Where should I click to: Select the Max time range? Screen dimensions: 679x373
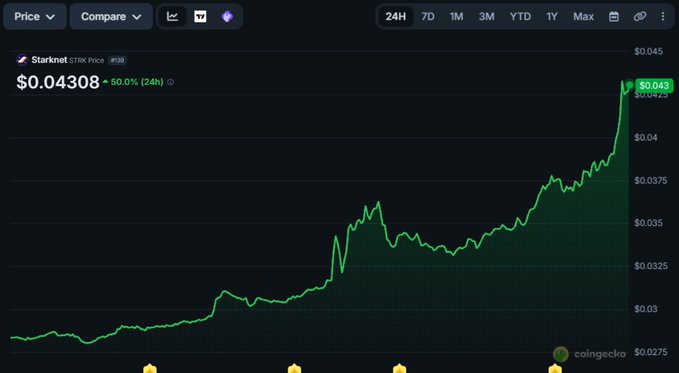[x=583, y=16]
